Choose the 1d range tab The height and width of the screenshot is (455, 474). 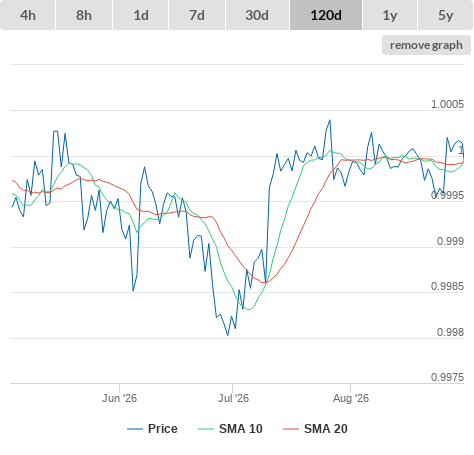click(x=141, y=15)
